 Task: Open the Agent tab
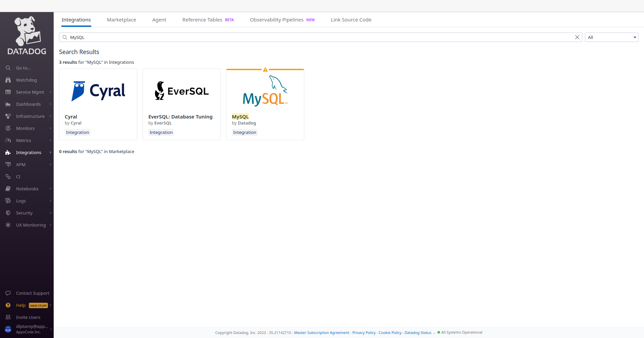click(x=159, y=20)
